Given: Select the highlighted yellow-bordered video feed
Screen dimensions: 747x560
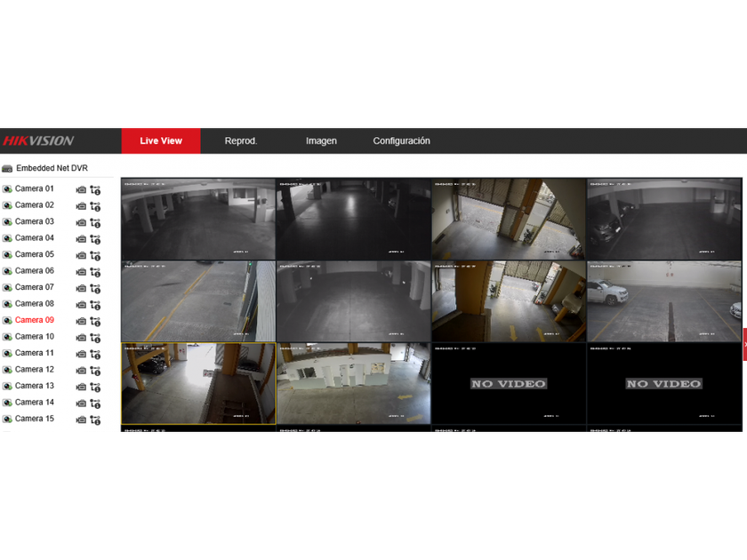Looking at the screenshot, I should coord(198,383).
